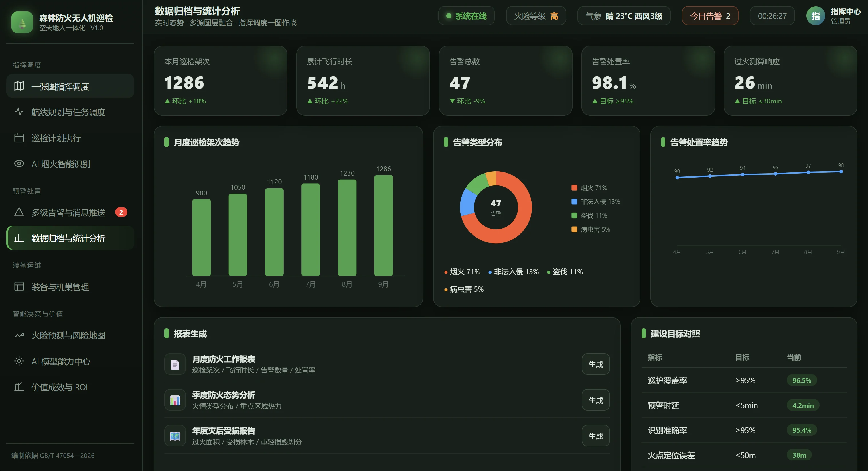Click the map icon beside 一张图指挥调度
The image size is (868, 471).
tap(19, 86)
